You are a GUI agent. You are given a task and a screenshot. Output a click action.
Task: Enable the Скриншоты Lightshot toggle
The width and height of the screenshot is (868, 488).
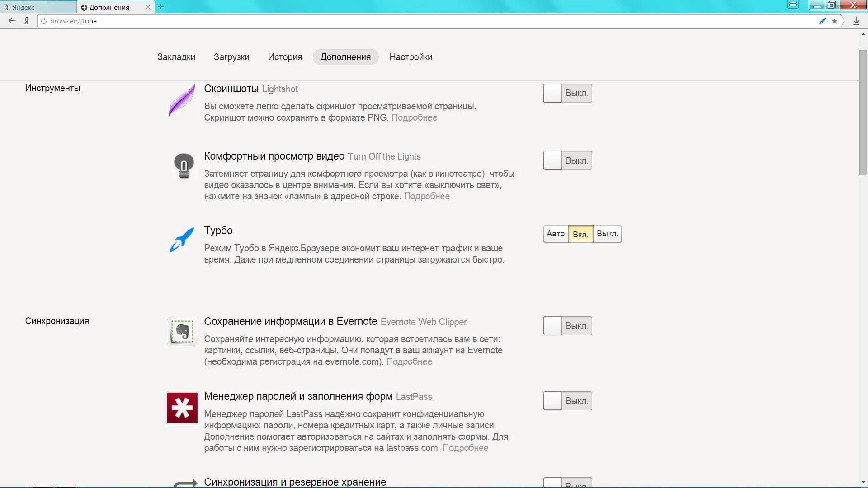[x=567, y=93]
